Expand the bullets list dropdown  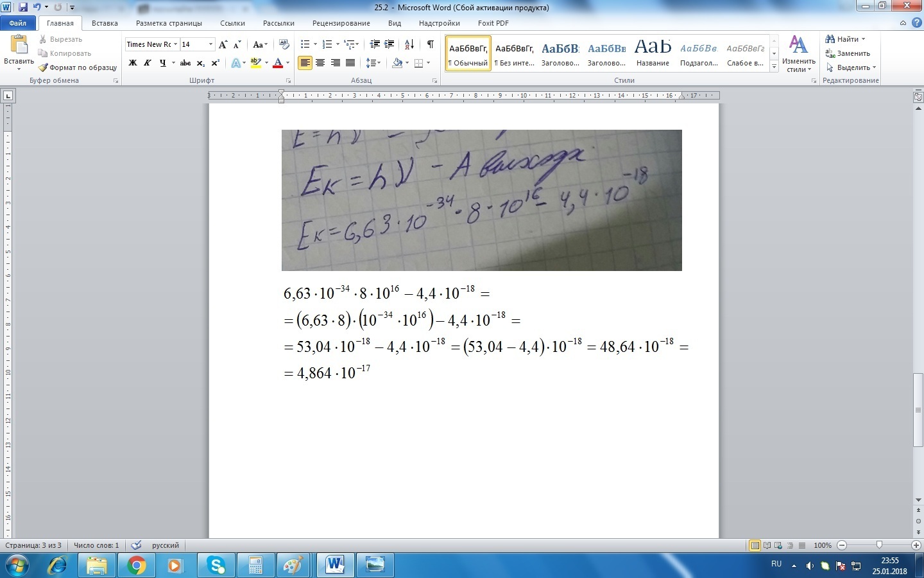315,44
